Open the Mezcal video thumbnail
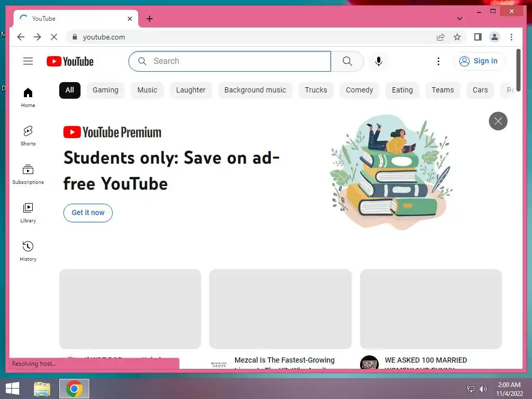 281,309
